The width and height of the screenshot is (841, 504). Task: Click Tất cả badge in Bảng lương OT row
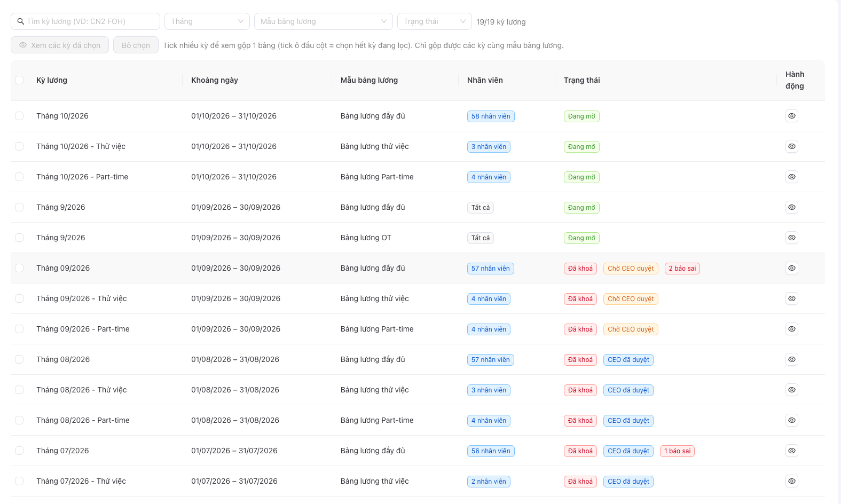coord(481,238)
